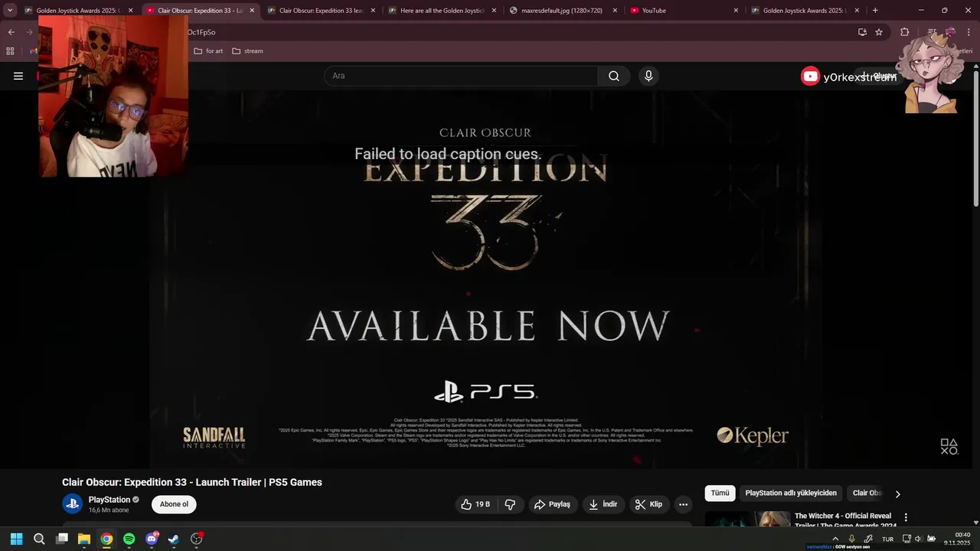Viewport: 980px width, 551px height.
Task: Focus the 'Ara' search input field
Action: [462, 76]
